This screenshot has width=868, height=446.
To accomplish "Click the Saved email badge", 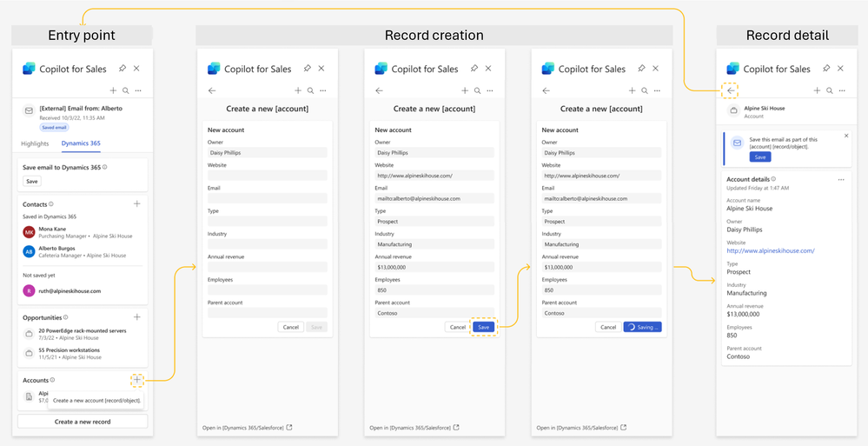I will click(x=54, y=128).
